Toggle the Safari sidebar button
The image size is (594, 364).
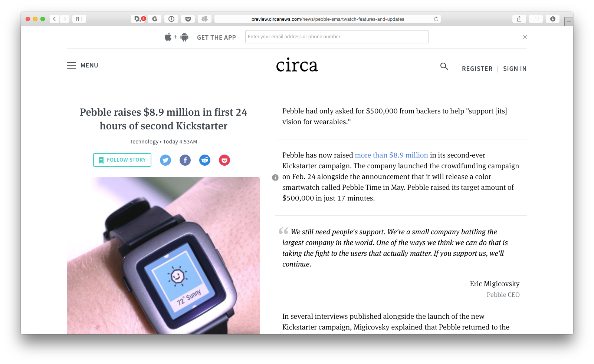79,19
